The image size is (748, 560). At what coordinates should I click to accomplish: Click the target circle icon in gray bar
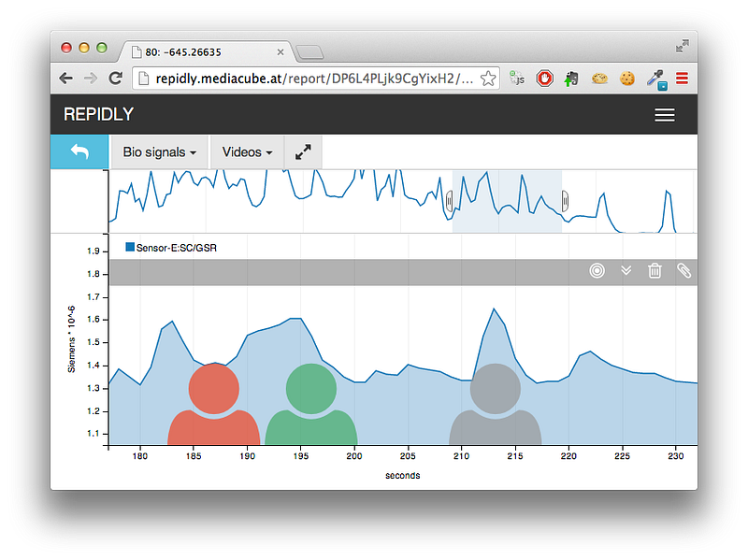point(597,271)
